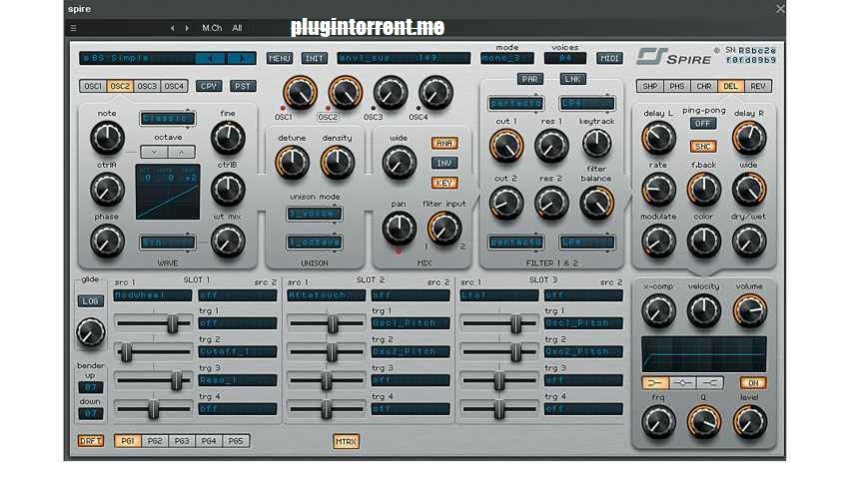Click the delay f.back knob
Image resolution: width=849 pixels, height=504 pixels.
pyautogui.click(x=704, y=190)
